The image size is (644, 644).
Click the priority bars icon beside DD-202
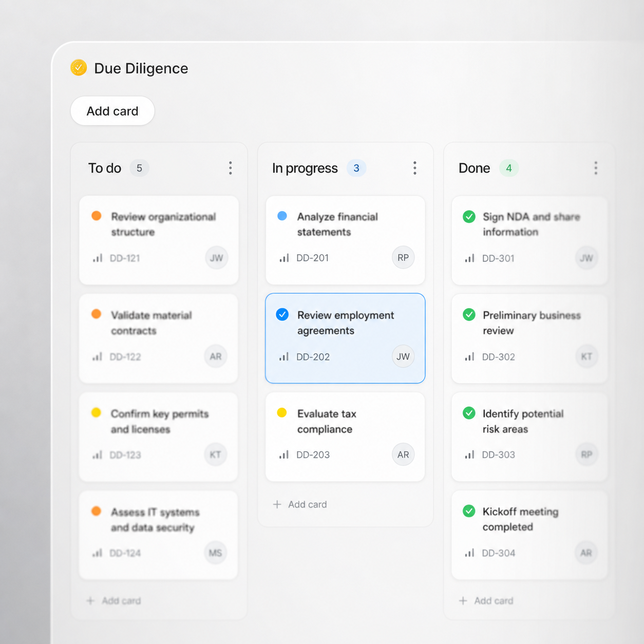pyautogui.click(x=284, y=356)
